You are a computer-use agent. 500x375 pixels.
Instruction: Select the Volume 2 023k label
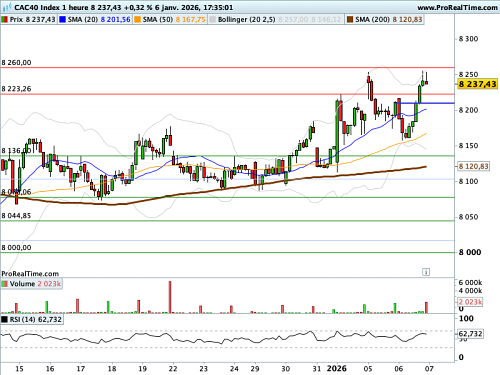35,284
